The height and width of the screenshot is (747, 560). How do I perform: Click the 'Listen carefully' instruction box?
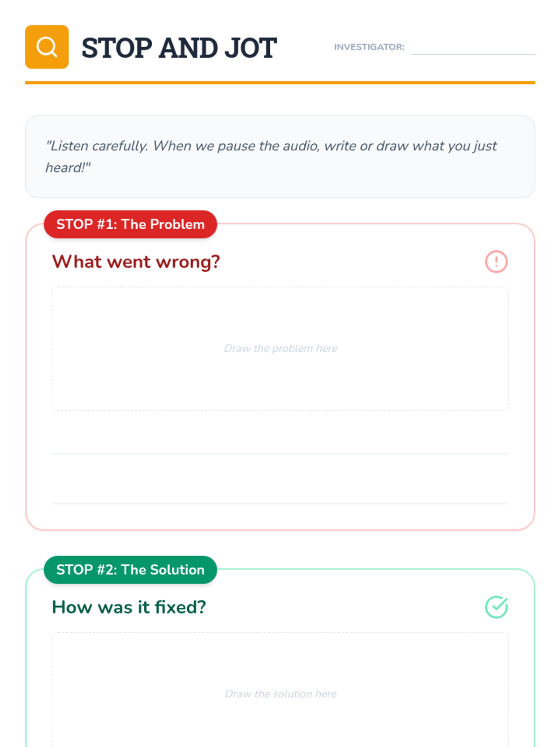(x=280, y=156)
